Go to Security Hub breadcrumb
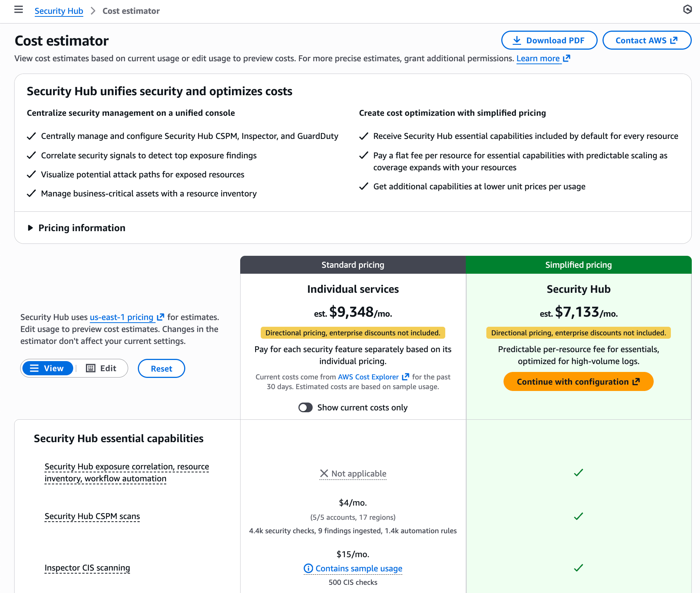The image size is (700, 593). click(59, 11)
